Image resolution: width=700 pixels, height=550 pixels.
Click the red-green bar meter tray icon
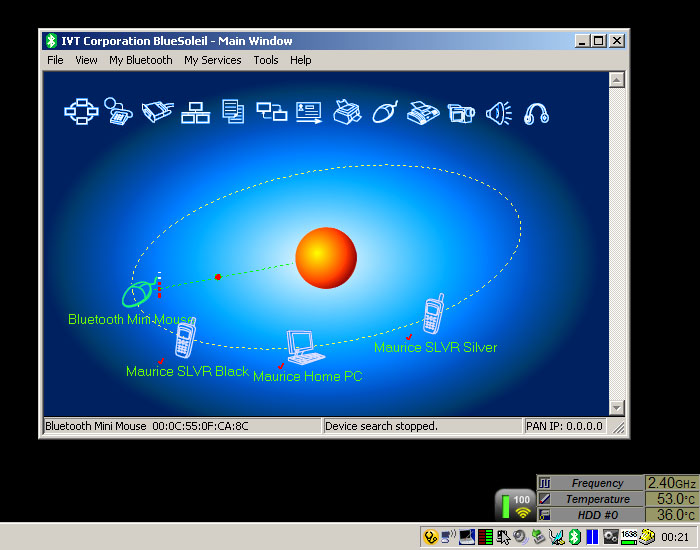coord(485,537)
